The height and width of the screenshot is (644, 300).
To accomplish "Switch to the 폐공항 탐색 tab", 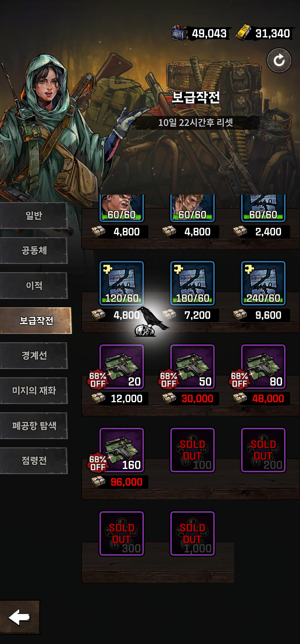I will click(34, 426).
